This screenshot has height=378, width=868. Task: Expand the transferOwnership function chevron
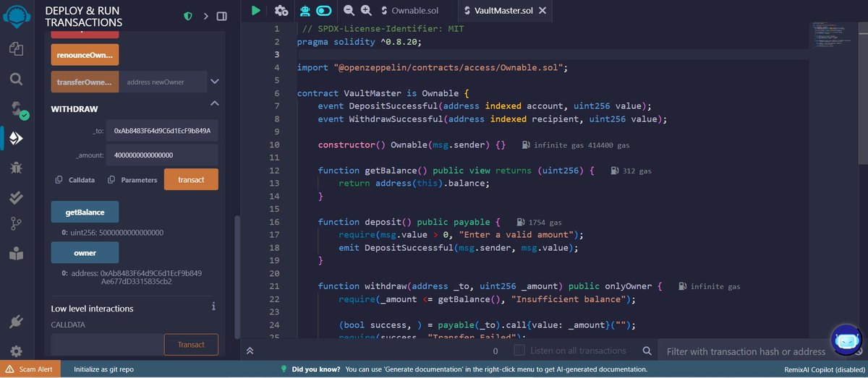click(x=214, y=82)
